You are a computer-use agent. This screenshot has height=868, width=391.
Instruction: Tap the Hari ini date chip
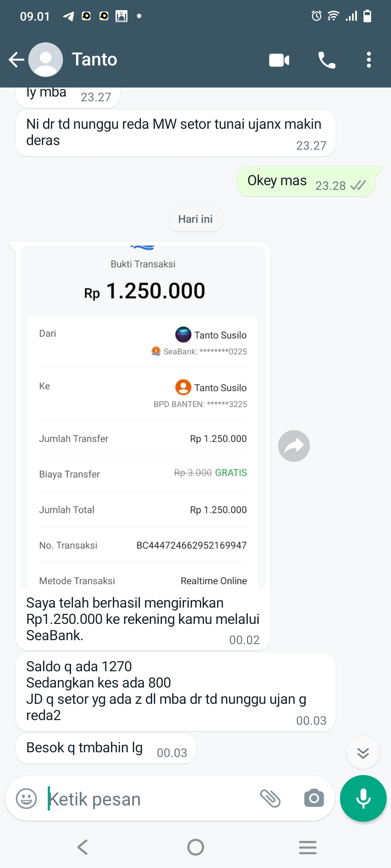[195, 219]
